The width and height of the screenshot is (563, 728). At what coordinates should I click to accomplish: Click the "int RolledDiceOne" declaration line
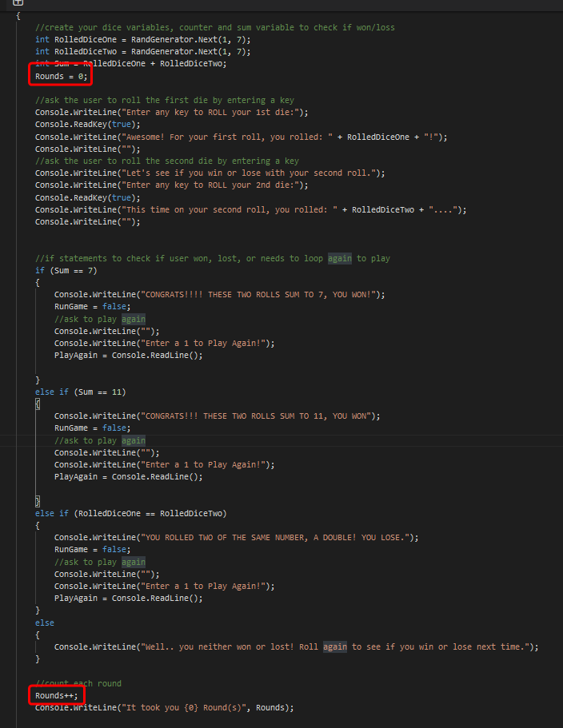click(x=143, y=39)
